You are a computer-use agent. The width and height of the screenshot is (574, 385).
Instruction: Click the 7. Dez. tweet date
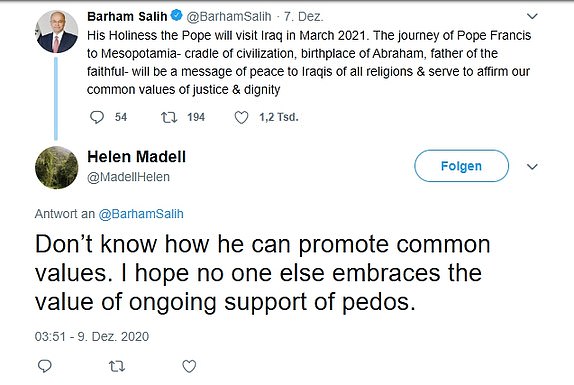tap(303, 16)
